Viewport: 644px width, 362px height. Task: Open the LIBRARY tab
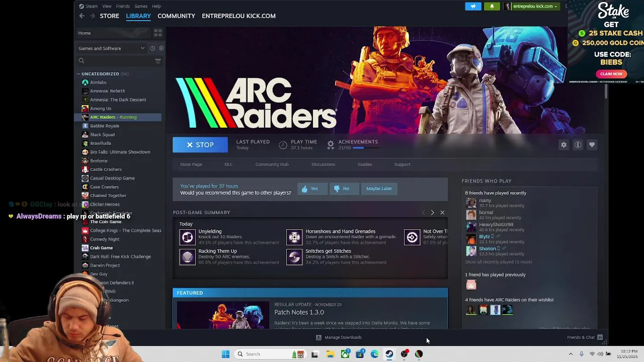[x=138, y=16]
